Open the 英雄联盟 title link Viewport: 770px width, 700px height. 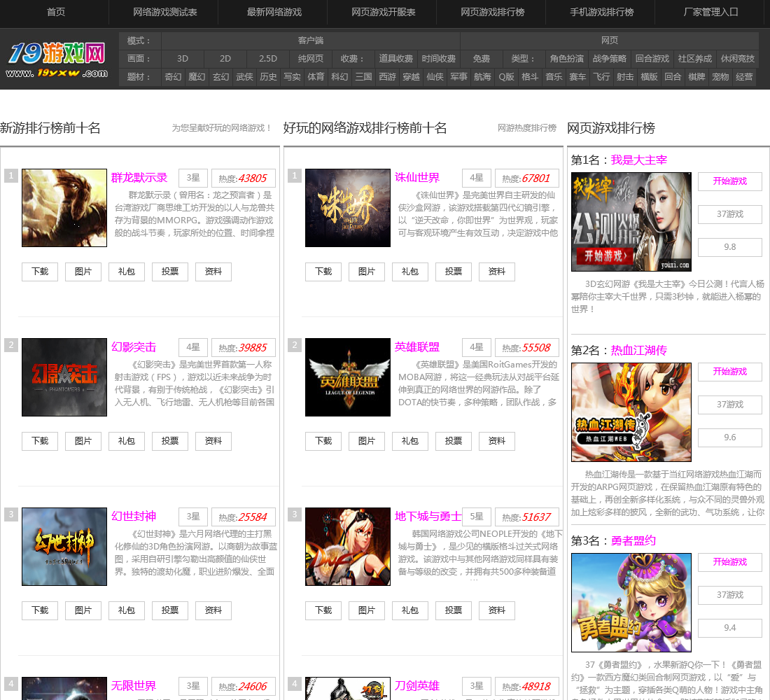pyautogui.click(x=417, y=346)
